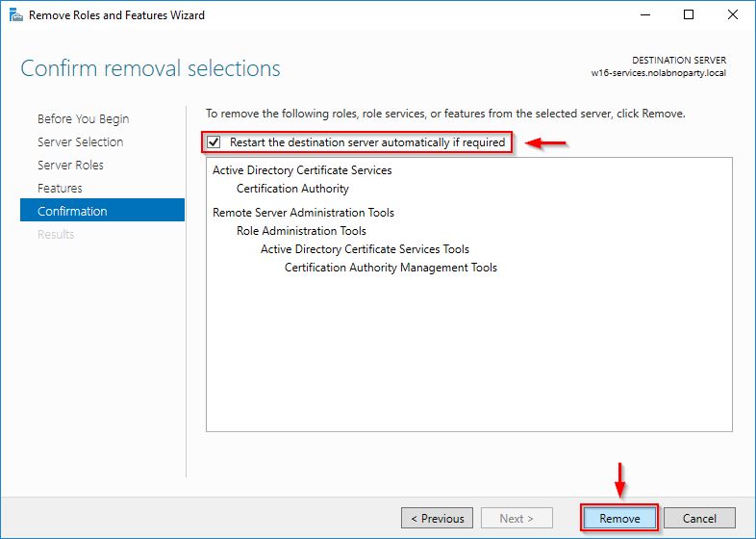The height and width of the screenshot is (539, 756).
Task: Go to the Server Selection step
Action: pos(81,141)
